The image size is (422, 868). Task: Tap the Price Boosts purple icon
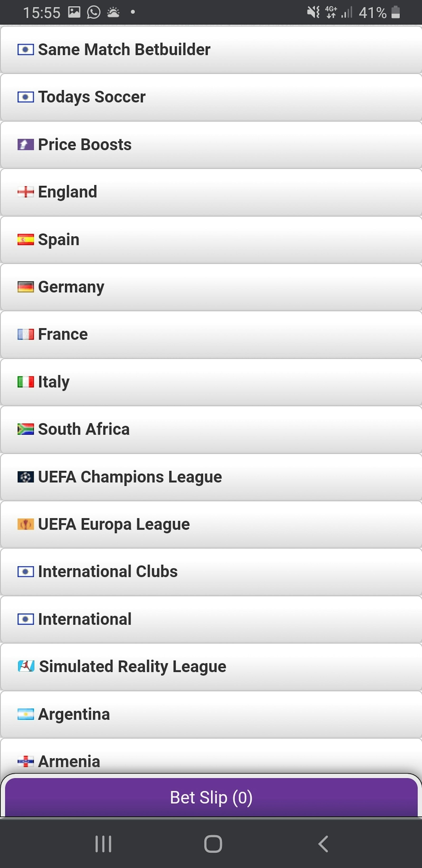(26, 145)
